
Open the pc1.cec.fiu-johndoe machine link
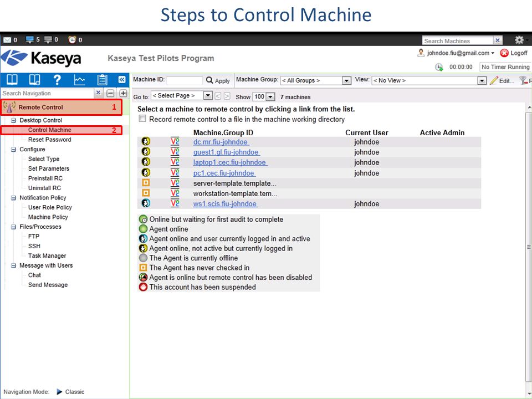(224, 173)
